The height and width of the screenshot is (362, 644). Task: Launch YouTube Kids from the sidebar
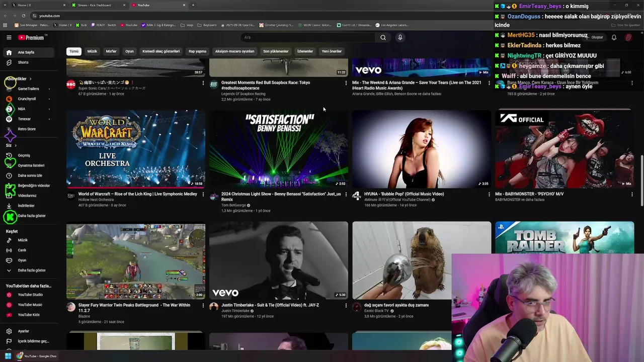coord(28,315)
